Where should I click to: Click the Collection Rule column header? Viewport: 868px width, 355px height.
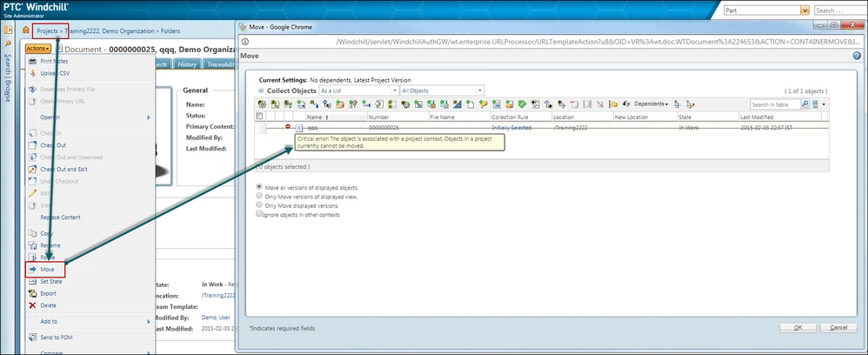click(521, 117)
